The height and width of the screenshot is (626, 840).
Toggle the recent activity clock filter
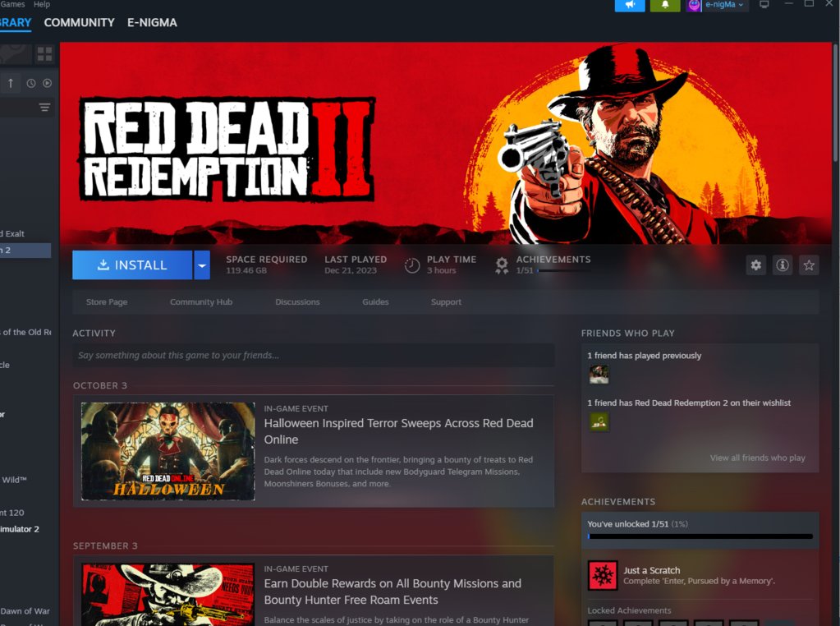[31, 83]
